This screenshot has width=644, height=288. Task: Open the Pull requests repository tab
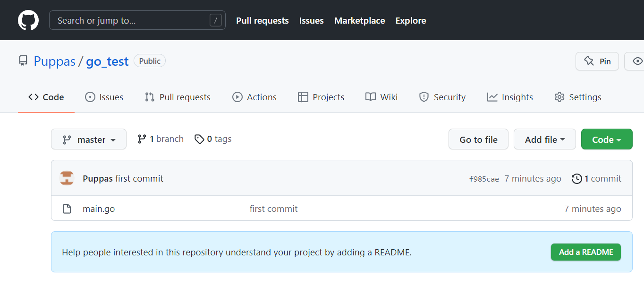click(x=178, y=97)
